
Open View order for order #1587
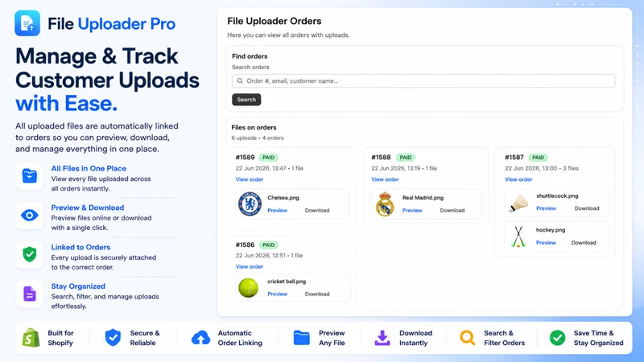pyautogui.click(x=518, y=179)
